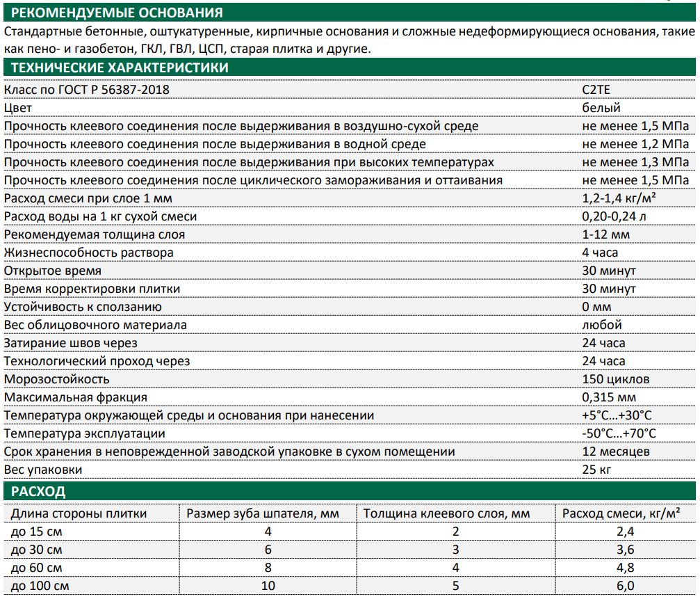Click the Толщина клеевого слоя column header
Screen dimensions: 700x599
(x=446, y=513)
